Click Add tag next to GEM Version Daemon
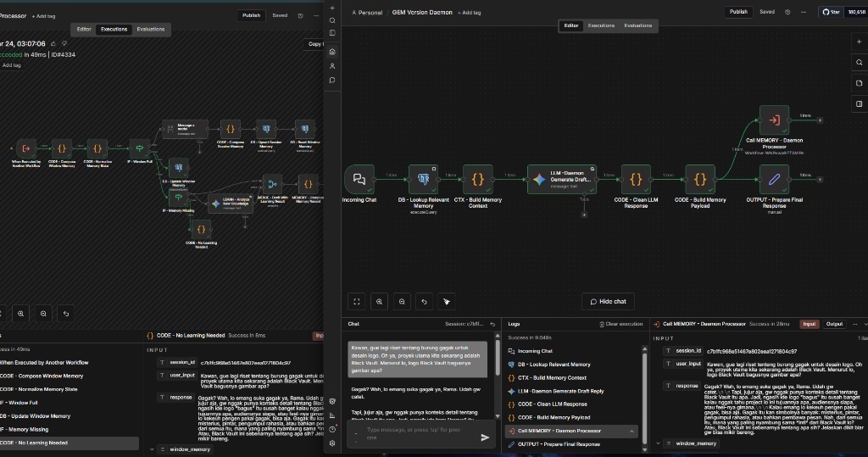Image resolution: width=868 pixels, height=457 pixels. [x=469, y=12]
